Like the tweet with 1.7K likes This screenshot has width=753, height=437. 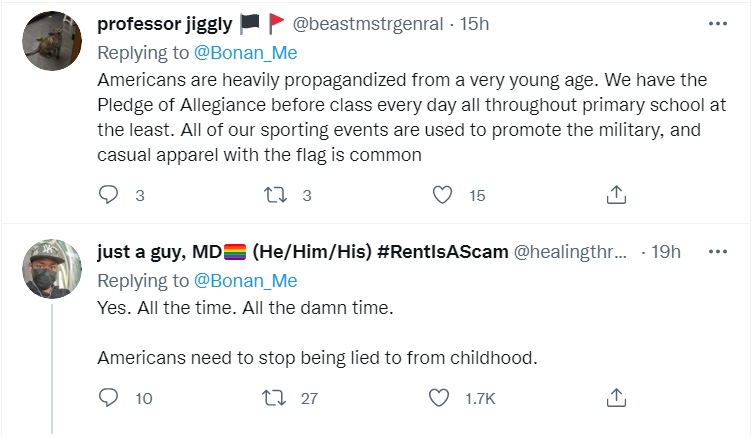[439, 398]
